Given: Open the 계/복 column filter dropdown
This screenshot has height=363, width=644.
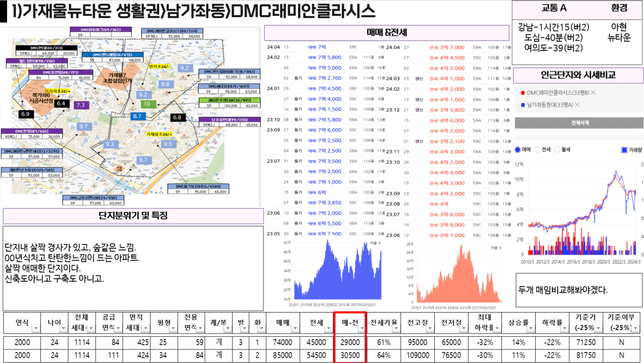Looking at the screenshot, I should click(229, 328).
